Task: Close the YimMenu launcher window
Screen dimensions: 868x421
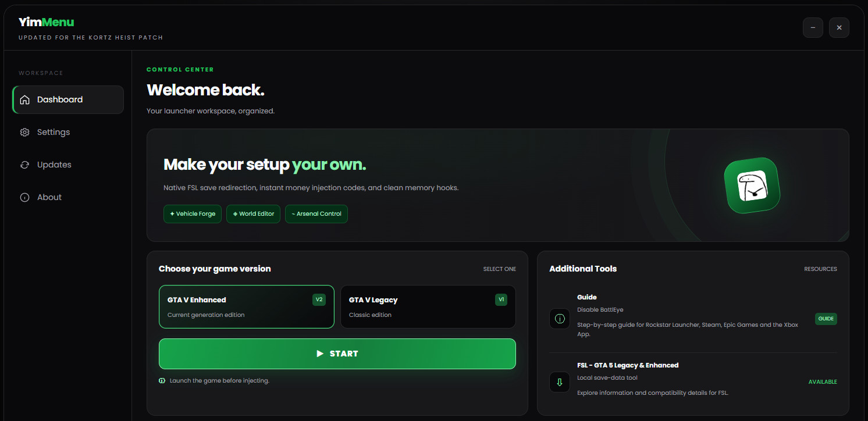Action: coord(839,27)
